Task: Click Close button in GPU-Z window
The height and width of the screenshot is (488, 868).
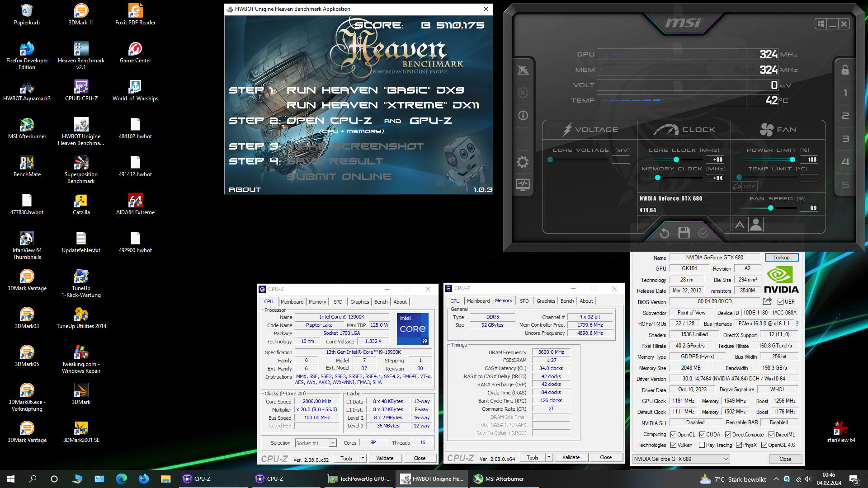Action: pyautogui.click(x=785, y=459)
